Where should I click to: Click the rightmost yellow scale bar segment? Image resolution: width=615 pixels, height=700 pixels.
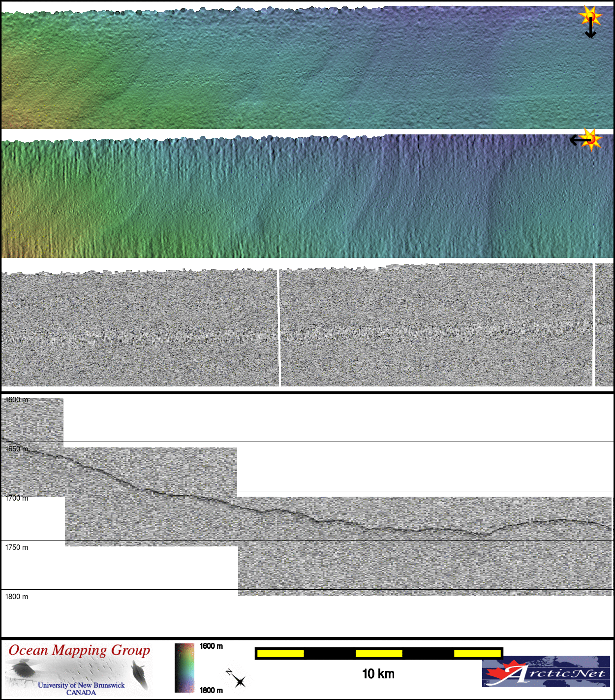tap(477, 654)
